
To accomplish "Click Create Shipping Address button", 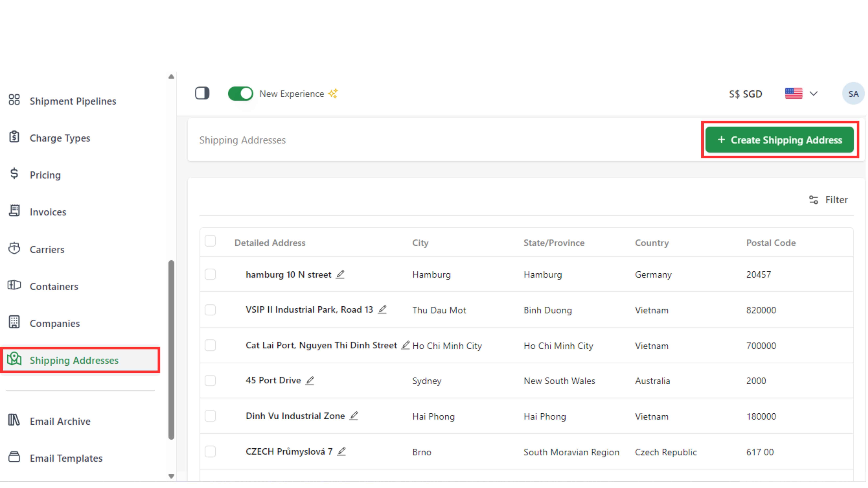I will (779, 140).
